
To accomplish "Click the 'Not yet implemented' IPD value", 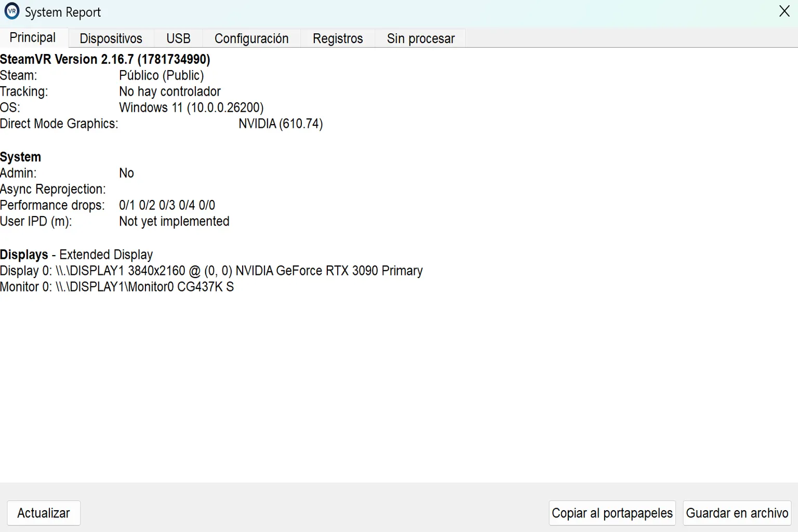I will [x=174, y=221].
